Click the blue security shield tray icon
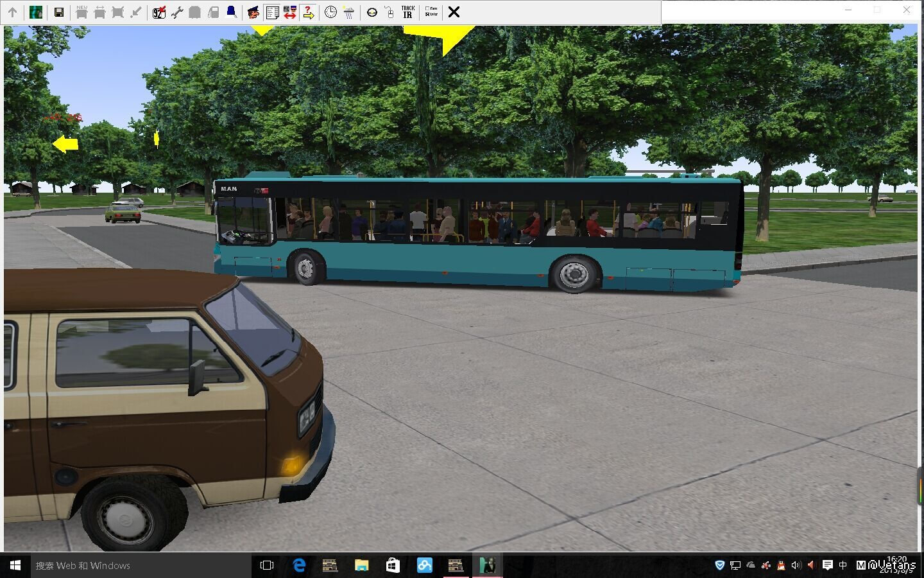The width and height of the screenshot is (924, 578). point(720,565)
